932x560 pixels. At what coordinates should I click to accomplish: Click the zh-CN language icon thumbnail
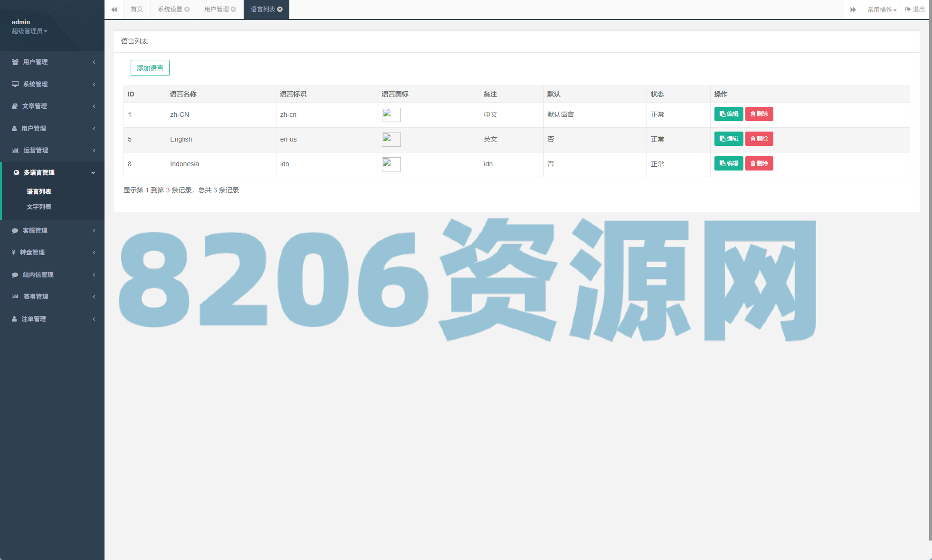(x=391, y=115)
